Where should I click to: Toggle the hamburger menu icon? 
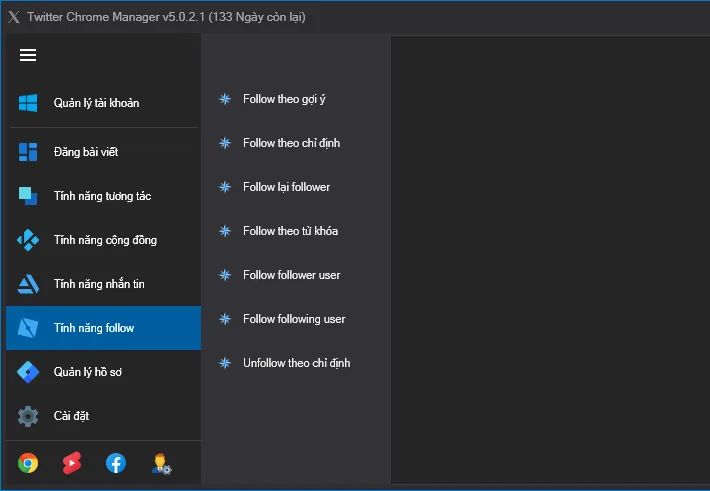[x=28, y=55]
